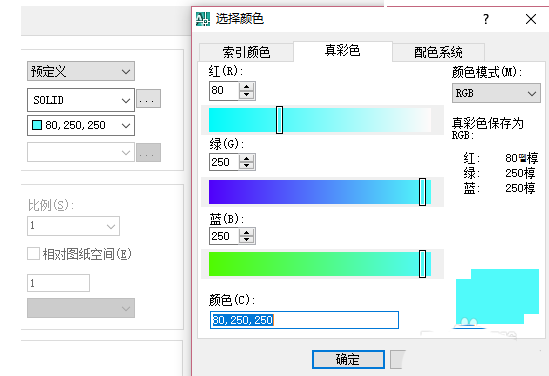
Task: Increase green value with up spinner arrow
Action: click(247, 159)
